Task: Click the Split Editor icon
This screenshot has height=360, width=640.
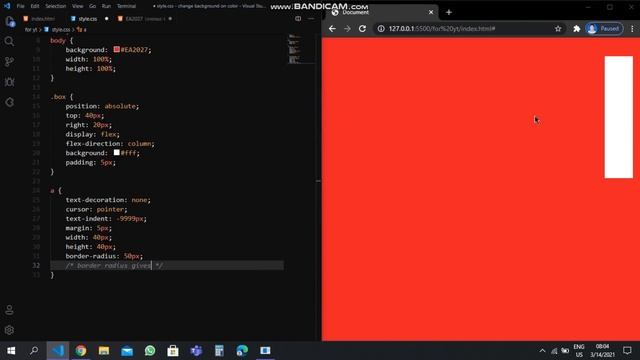Action: pyautogui.click(x=298, y=18)
